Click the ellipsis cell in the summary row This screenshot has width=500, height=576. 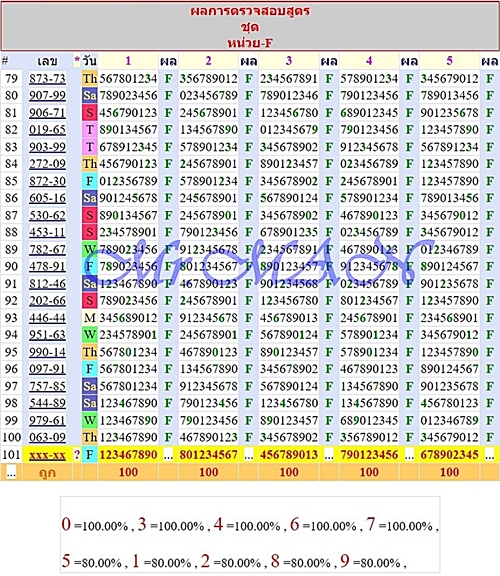pos(11,472)
